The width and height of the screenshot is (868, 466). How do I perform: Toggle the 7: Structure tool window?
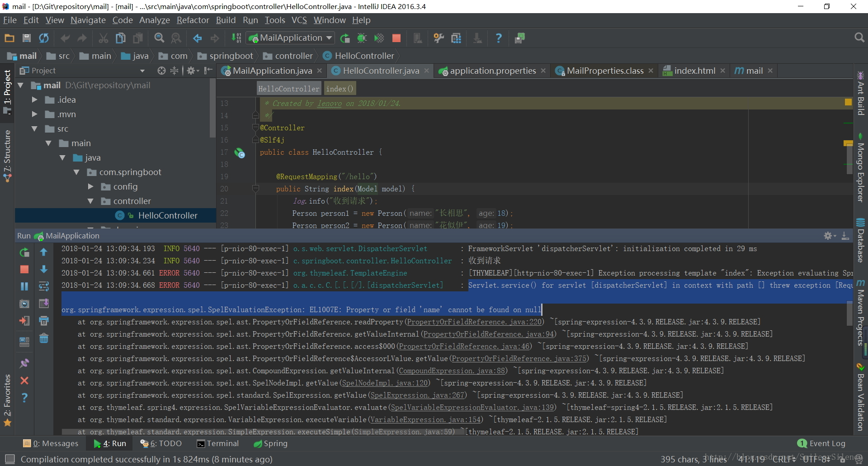click(7, 156)
